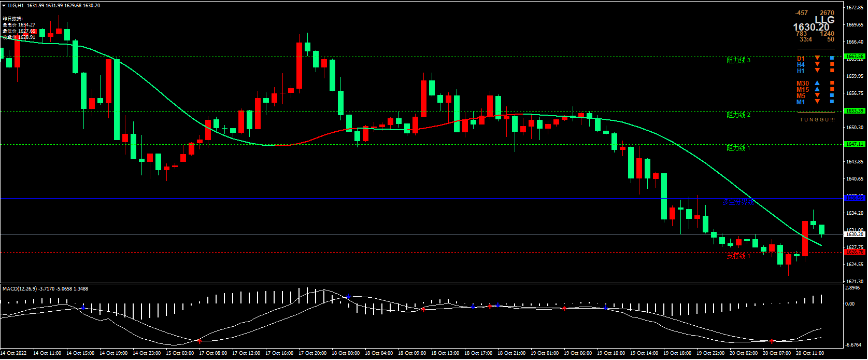The width and height of the screenshot is (868, 360).
Task: Select the 阻力线 2 resistance label
Action: [x=738, y=115]
